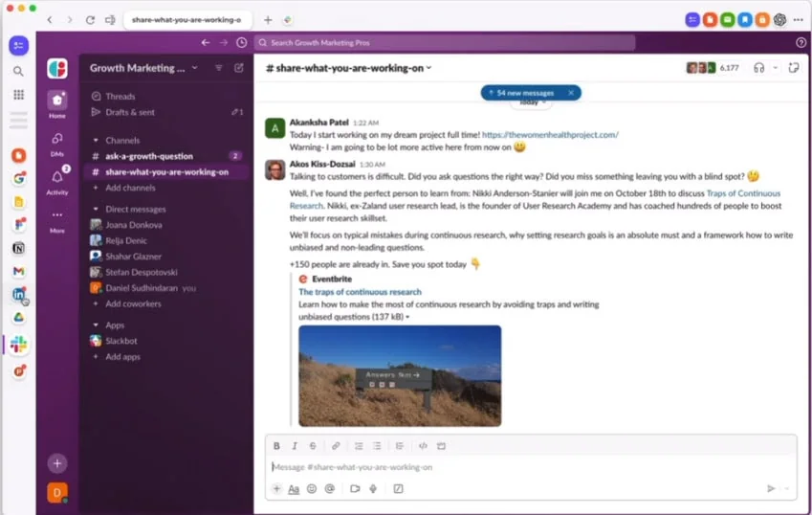
Task: Click the round plus create button in rail
Action: (57, 463)
